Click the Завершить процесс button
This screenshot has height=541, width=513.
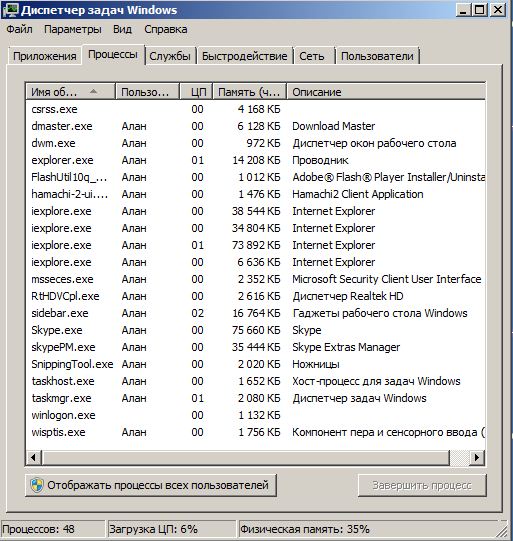click(x=422, y=485)
